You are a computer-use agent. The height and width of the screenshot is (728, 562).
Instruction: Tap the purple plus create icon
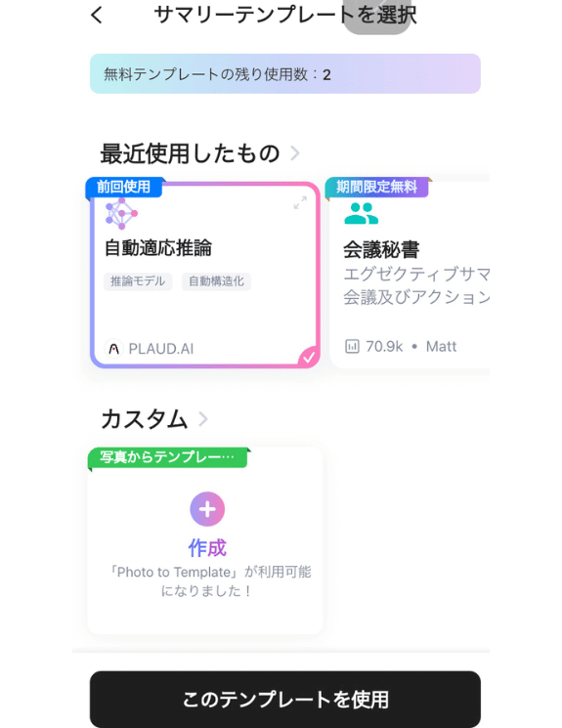click(x=207, y=509)
